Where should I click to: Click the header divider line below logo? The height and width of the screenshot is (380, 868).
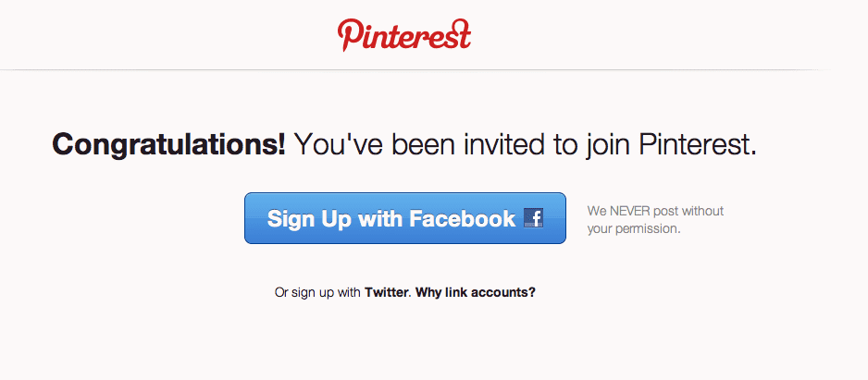coord(415,70)
